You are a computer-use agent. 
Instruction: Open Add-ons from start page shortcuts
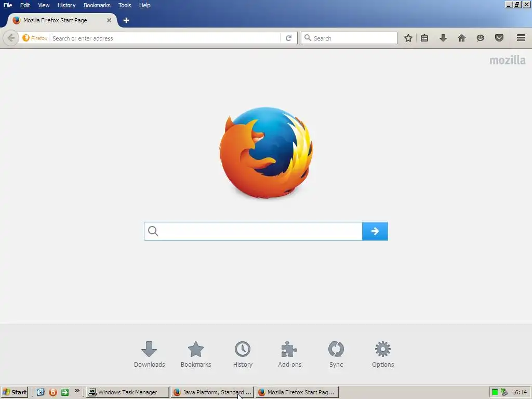click(289, 354)
